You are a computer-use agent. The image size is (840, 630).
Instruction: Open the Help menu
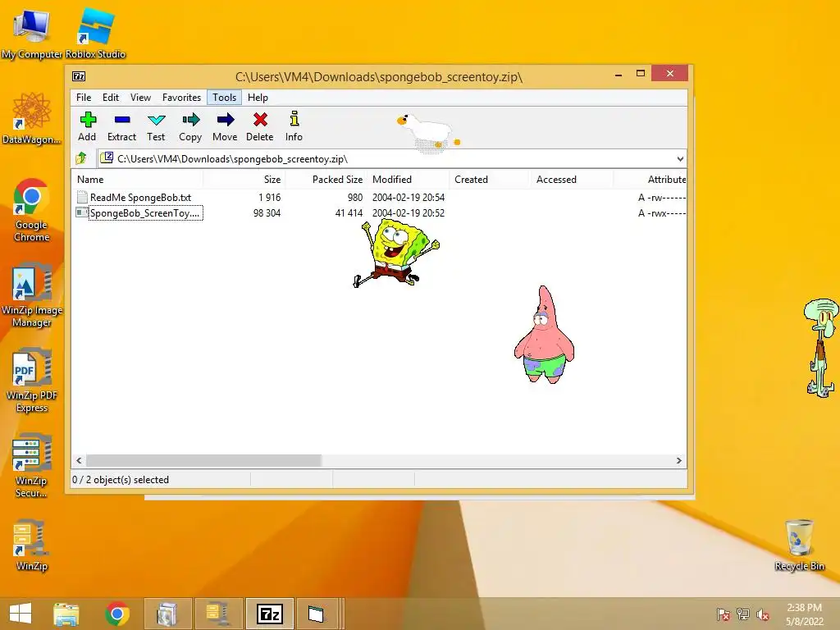pos(258,98)
